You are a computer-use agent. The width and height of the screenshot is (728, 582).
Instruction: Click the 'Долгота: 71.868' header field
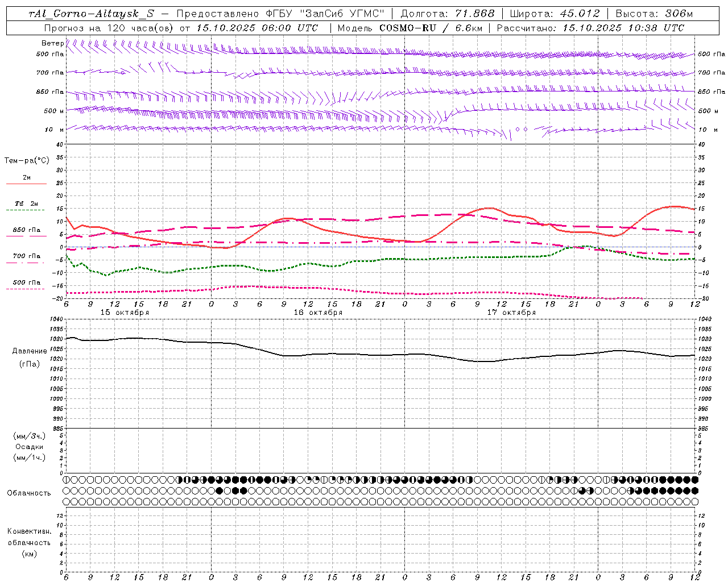(x=448, y=14)
